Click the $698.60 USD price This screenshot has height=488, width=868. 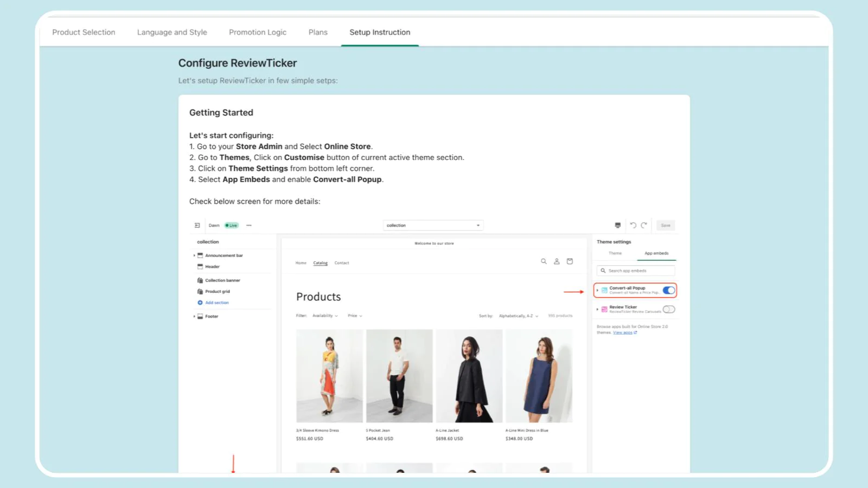click(x=449, y=439)
